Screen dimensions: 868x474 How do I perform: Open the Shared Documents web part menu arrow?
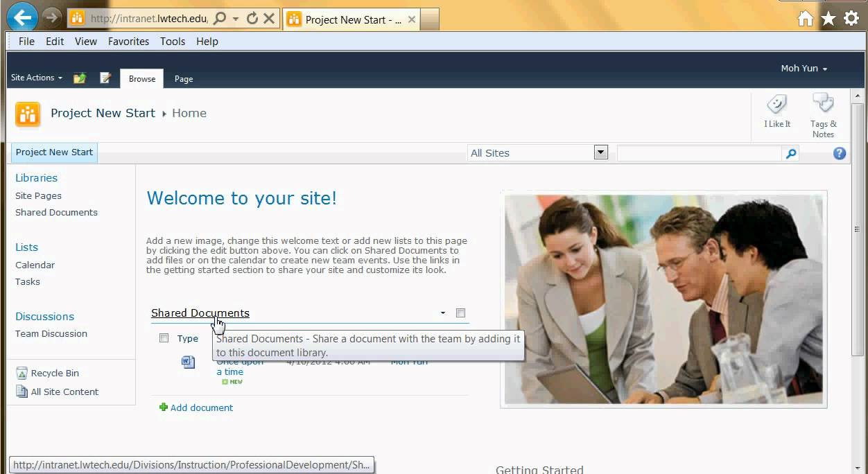pyautogui.click(x=443, y=313)
